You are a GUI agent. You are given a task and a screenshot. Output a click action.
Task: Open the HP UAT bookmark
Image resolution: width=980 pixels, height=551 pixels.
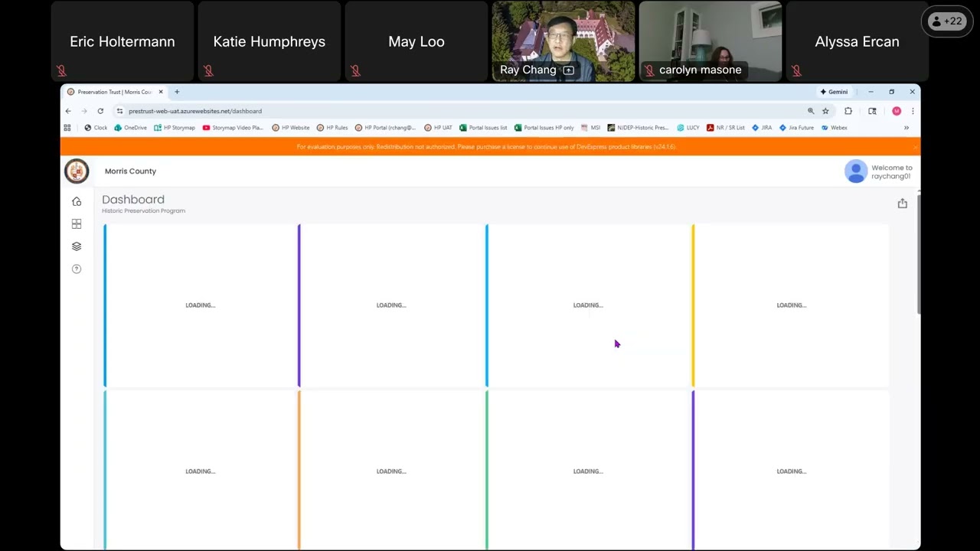coord(438,128)
